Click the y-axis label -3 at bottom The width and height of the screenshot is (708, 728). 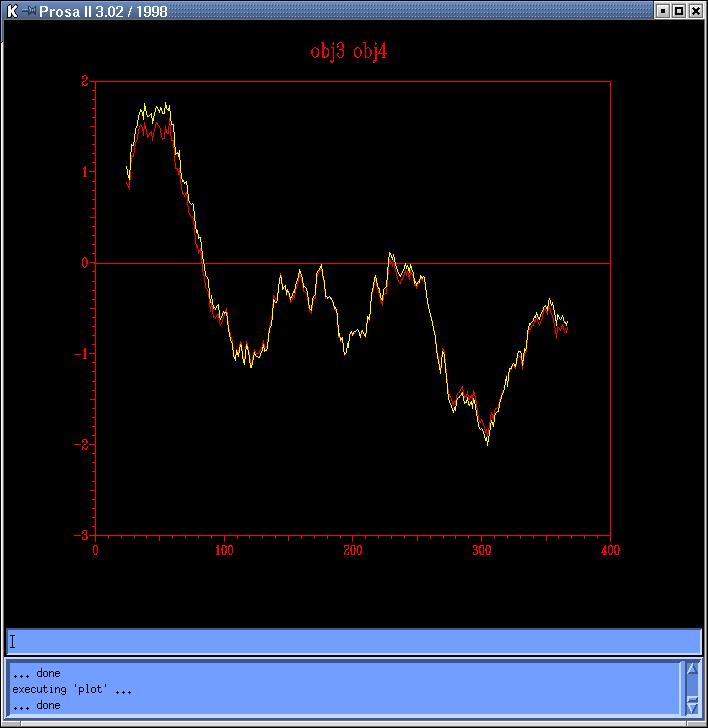click(x=83, y=535)
